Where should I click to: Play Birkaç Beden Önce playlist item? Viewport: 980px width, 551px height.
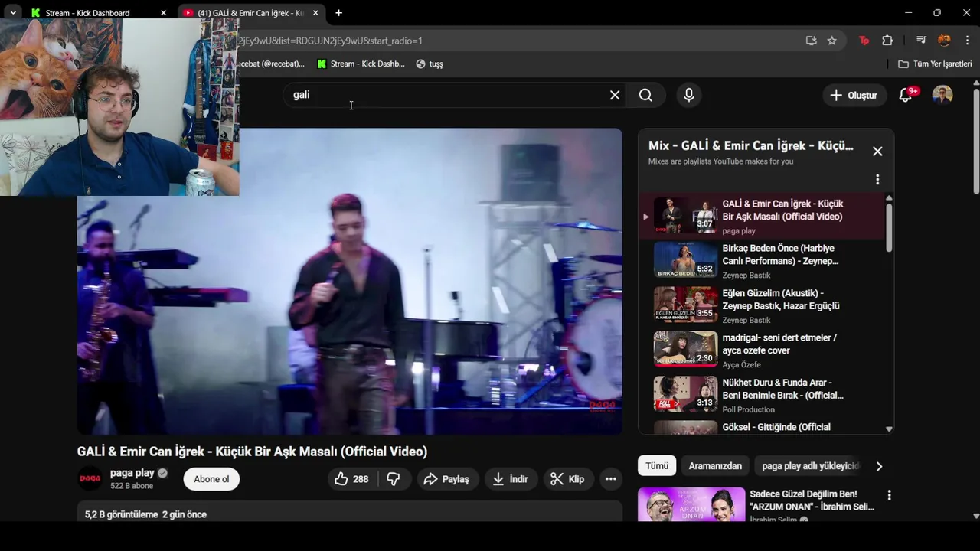763,261
